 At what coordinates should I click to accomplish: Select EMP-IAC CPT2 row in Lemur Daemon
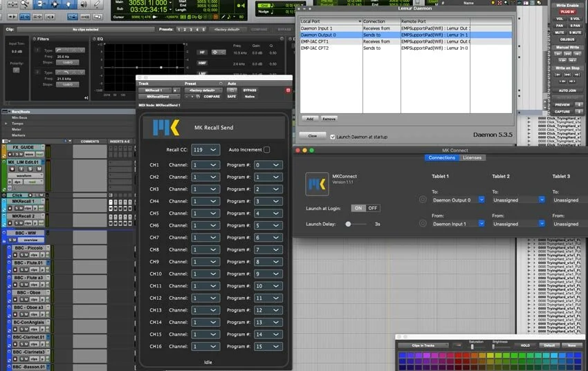click(406, 48)
